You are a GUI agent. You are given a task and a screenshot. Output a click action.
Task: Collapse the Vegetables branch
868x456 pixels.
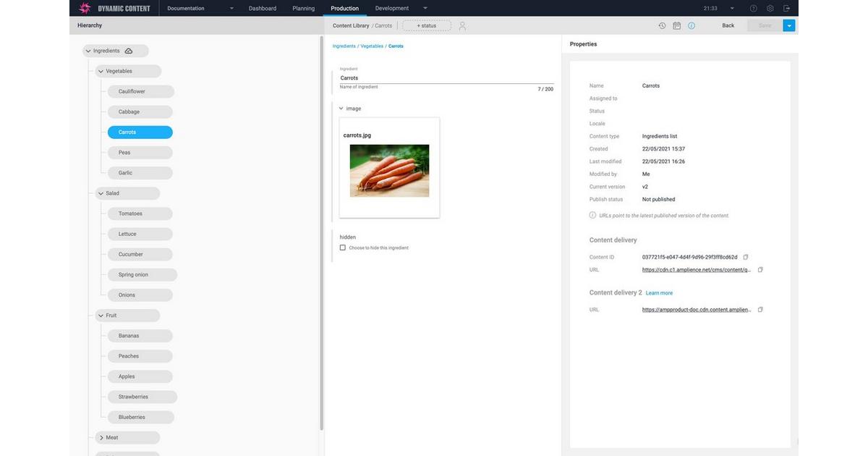pos(101,72)
